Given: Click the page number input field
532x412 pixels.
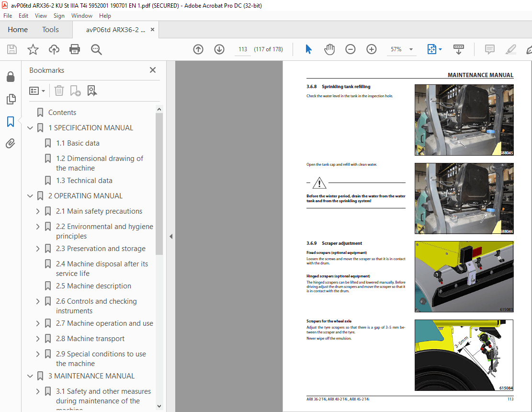Looking at the screenshot, I should [x=242, y=49].
